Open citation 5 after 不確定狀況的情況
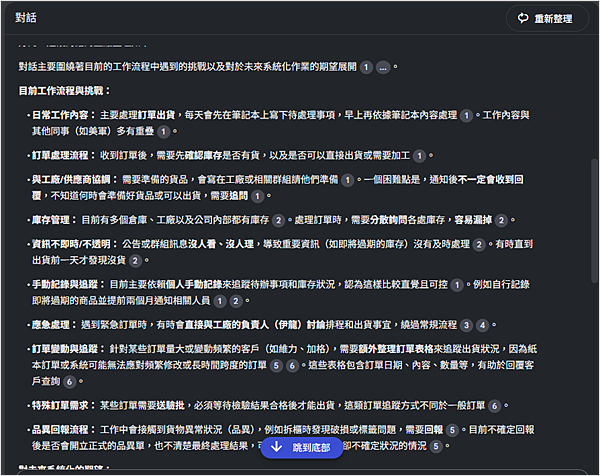The width and height of the screenshot is (600, 476). [436, 446]
